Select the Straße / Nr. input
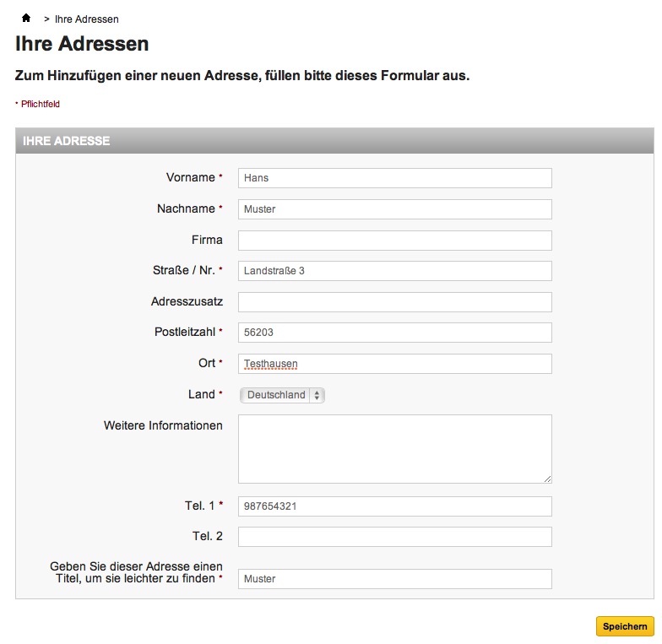Image resolution: width=662 pixels, height=644 pixels. tap(394, 271)
